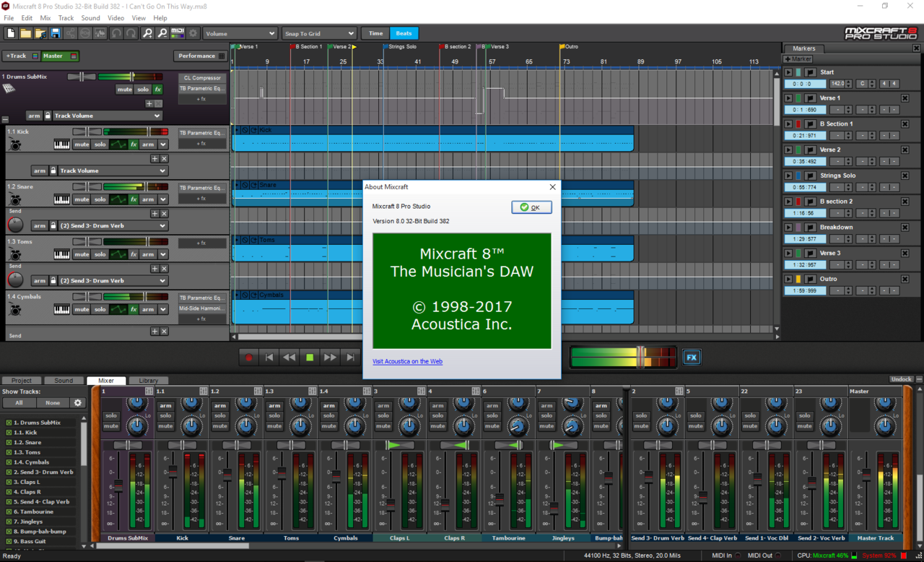The height and width of the screenshot is (562, 924).
Task: Delete the Strings Solo marker
Action: 905,176
